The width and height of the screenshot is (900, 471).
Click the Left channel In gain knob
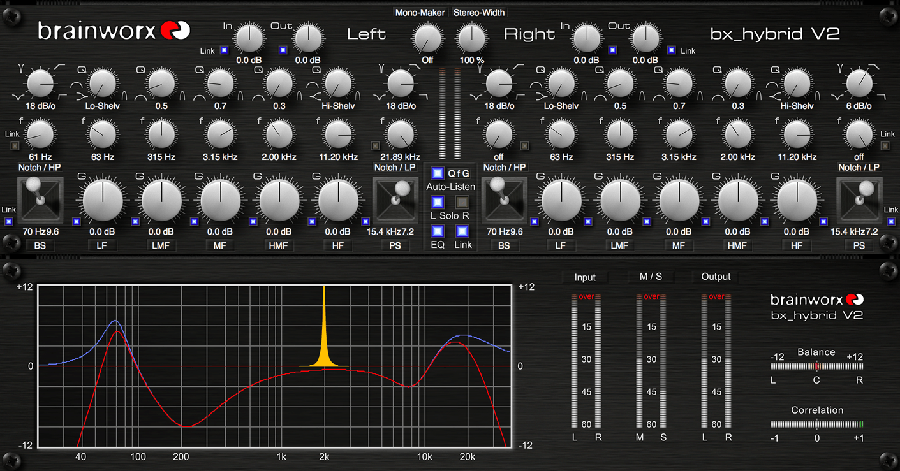(x=248, y=38)
